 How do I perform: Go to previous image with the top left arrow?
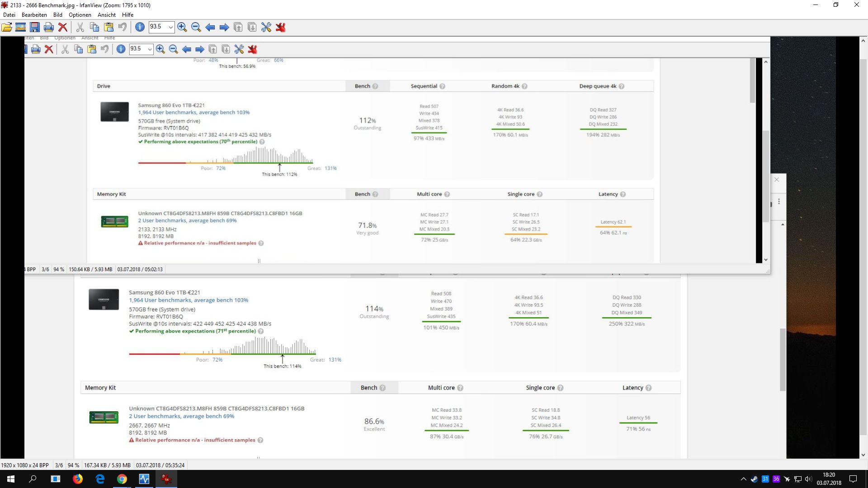(210, 27)
